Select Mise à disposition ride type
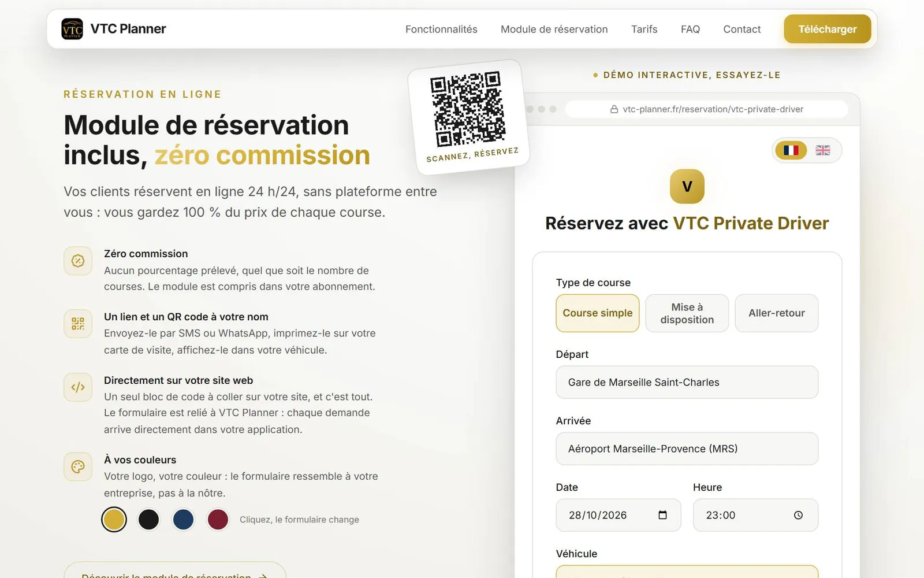The image size is (924, 578). point(687,313)
